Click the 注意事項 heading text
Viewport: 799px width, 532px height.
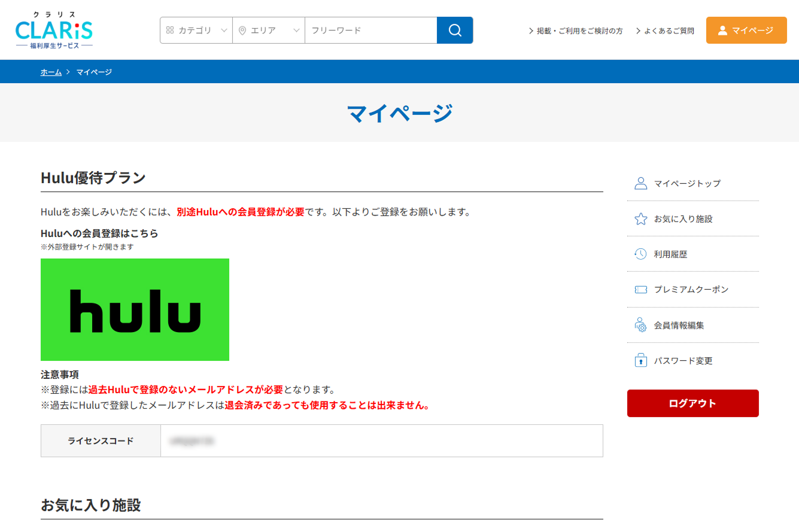click(60, 375)
